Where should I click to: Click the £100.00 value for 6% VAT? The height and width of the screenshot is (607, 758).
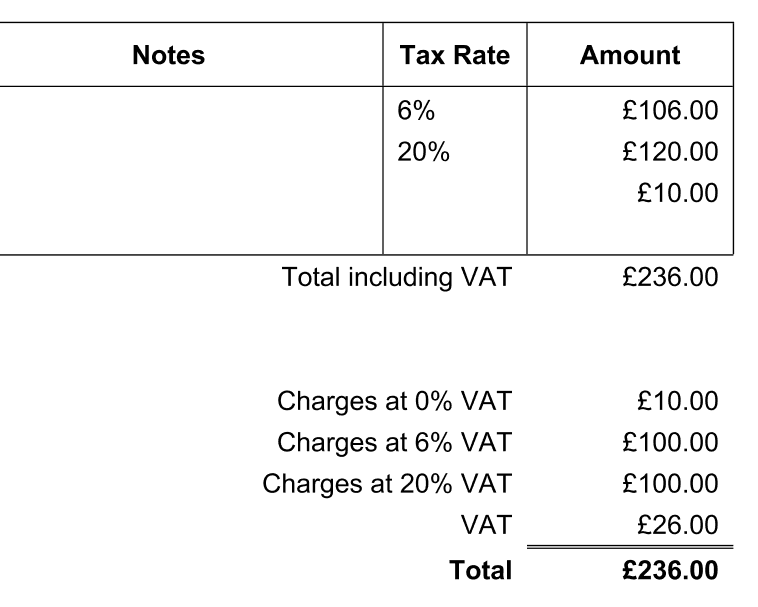coord(670,442)
